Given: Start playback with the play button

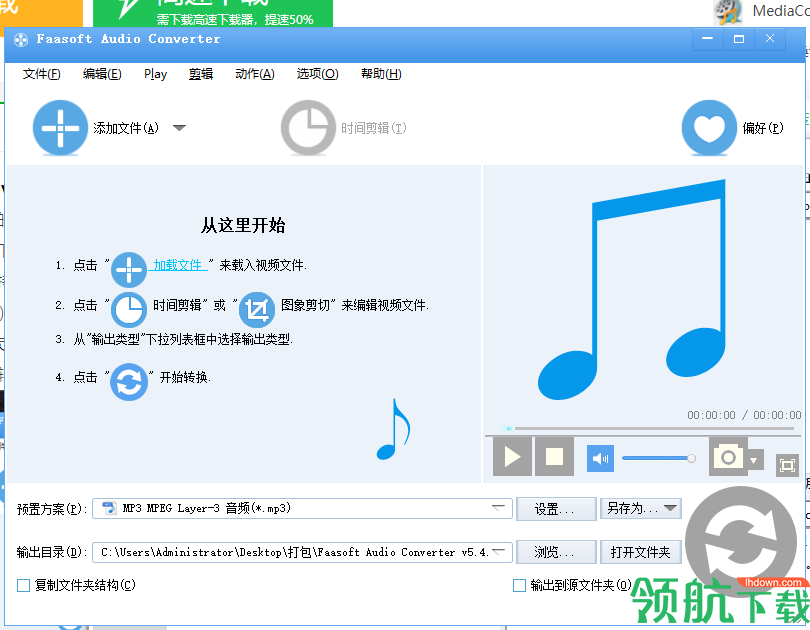Looking at the screenshot, I should (512, 456).
